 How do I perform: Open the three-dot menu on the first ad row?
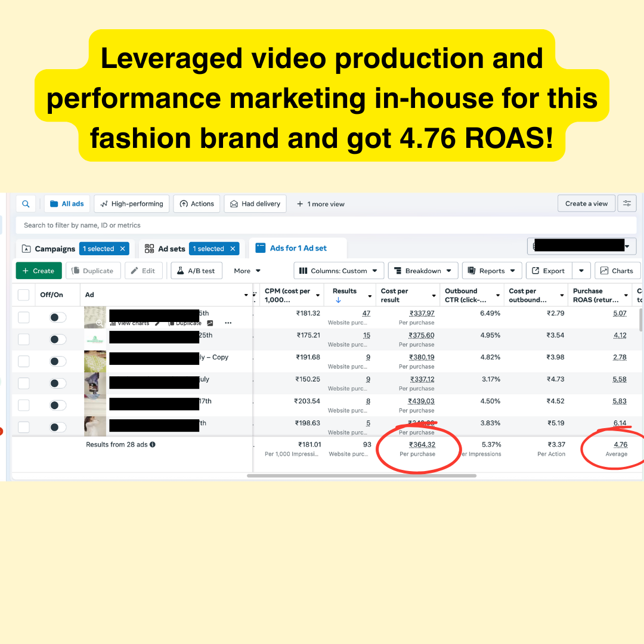point(228,323)
